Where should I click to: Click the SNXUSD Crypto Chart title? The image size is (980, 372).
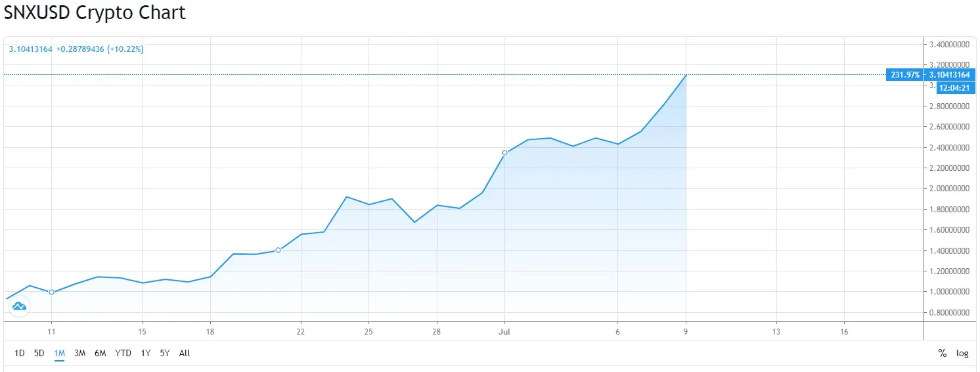95,12
